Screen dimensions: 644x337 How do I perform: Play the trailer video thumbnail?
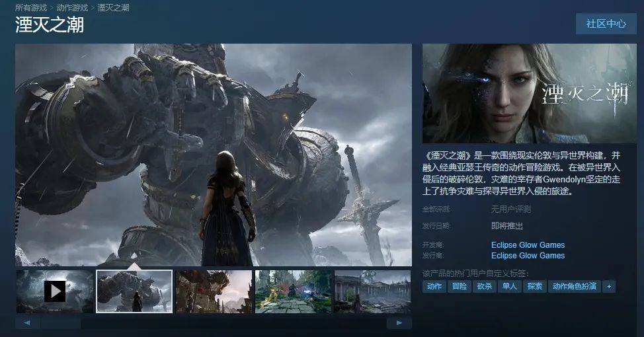[55, 291]
